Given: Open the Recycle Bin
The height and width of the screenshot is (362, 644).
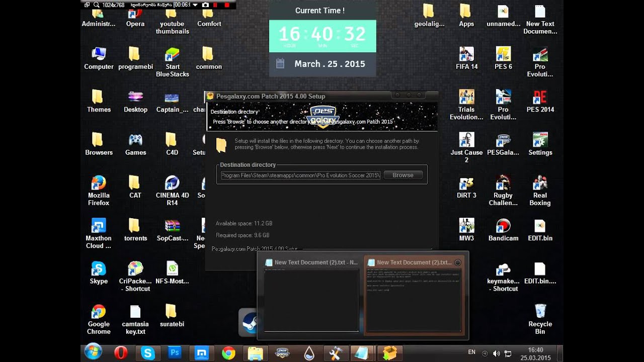Looking at the screenshot, I should click(x=540, y=320).
